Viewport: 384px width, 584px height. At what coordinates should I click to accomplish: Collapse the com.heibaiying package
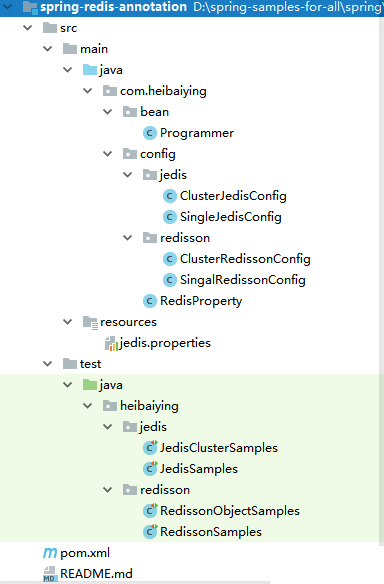[88, 91]
